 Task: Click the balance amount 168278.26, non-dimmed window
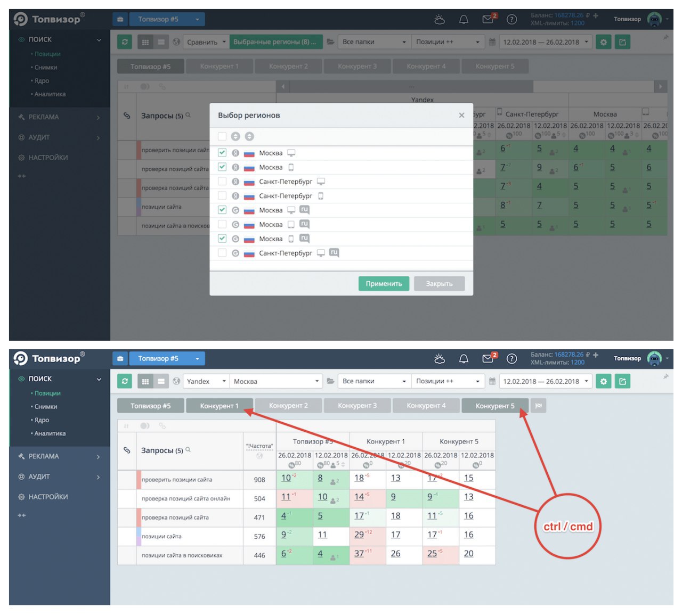pos(569,355)
